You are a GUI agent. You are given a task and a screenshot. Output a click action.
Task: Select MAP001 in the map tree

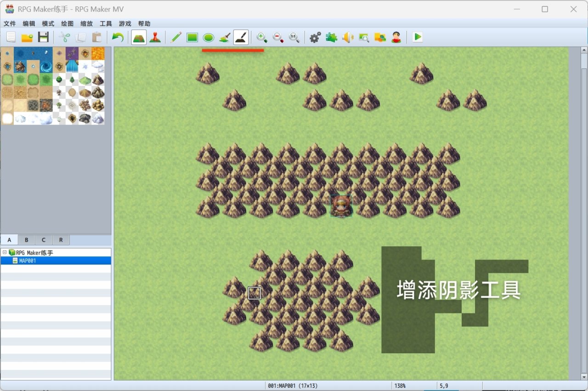(x=28, y=261)
